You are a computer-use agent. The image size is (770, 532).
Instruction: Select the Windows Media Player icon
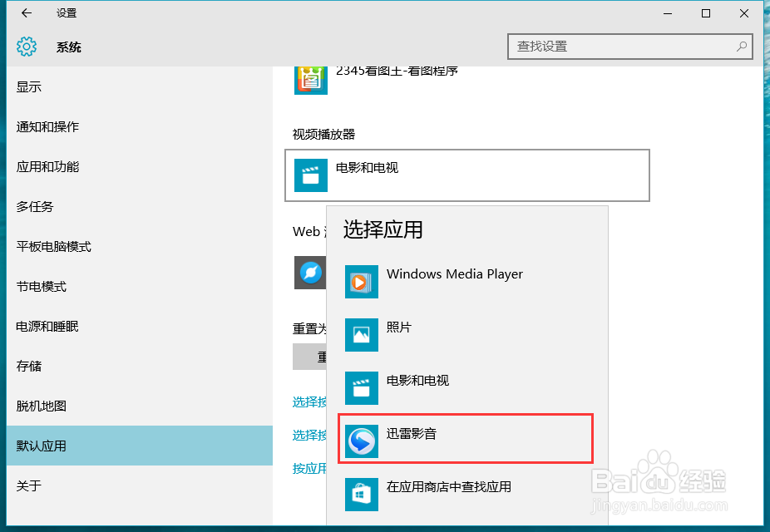point(361,282)
